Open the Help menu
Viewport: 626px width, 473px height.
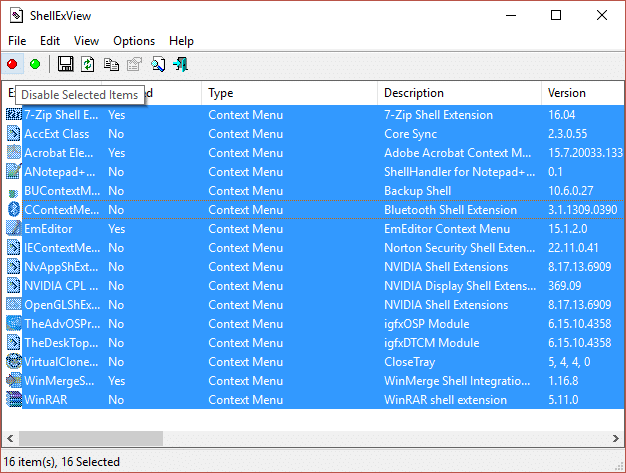pyautogui.click(x=181, y=41)
